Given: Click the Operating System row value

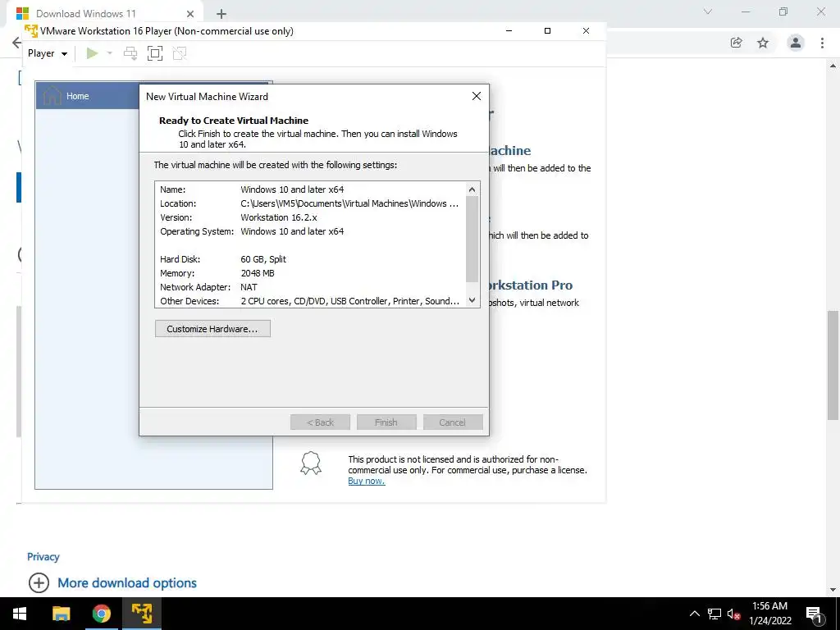Looking at the screenshot, I should point(292,231).
